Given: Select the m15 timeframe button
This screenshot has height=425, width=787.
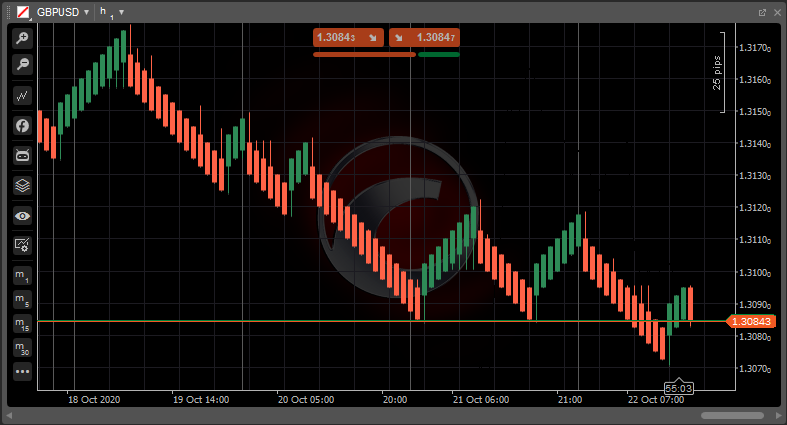Looking at the screenshot, I should [x=22, y=324].
